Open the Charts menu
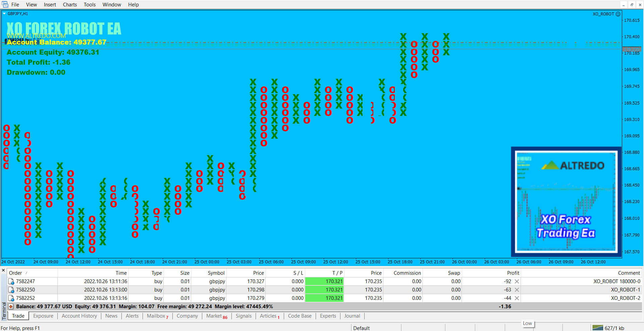Image resolution: width=644 pixels, height=331 pixels. pyautogui.click(x=70, y=5)
